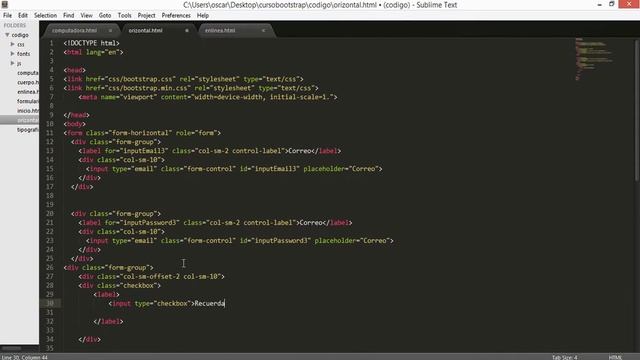Viewport: 640px width, 360px height.
Task: Click the sidebar horizontal scrollbar
Action: click(11, 348)
